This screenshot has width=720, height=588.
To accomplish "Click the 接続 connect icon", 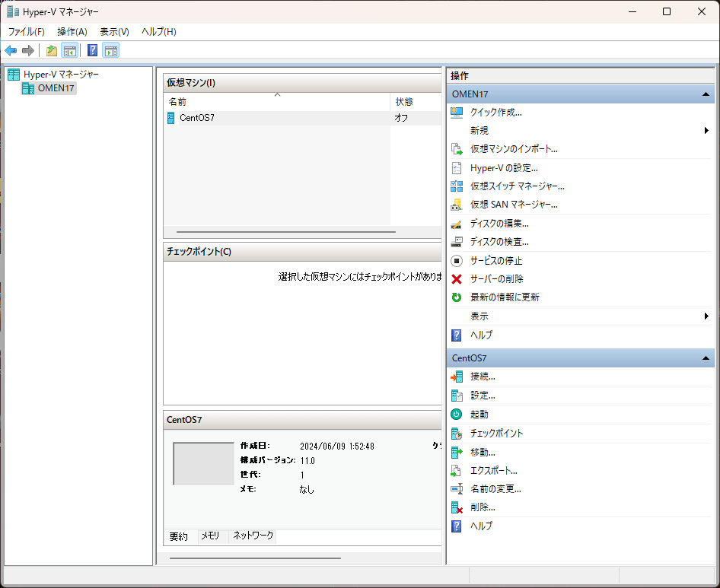I will [457, 377].
